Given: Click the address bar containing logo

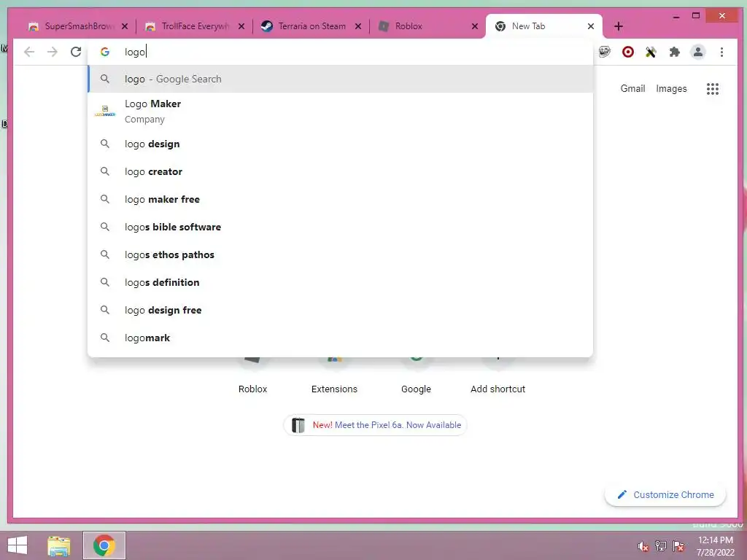Looking at the screenshot, I should pos(340,52).
